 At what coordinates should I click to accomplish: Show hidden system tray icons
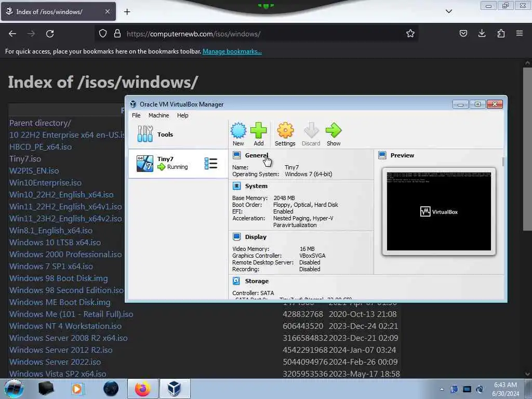point(442,389)
